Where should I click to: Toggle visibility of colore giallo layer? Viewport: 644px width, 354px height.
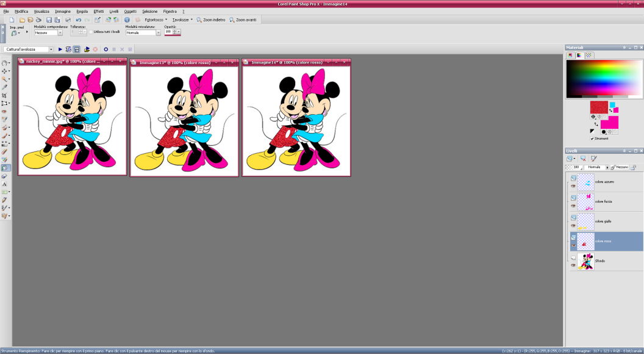pos(573,226)
